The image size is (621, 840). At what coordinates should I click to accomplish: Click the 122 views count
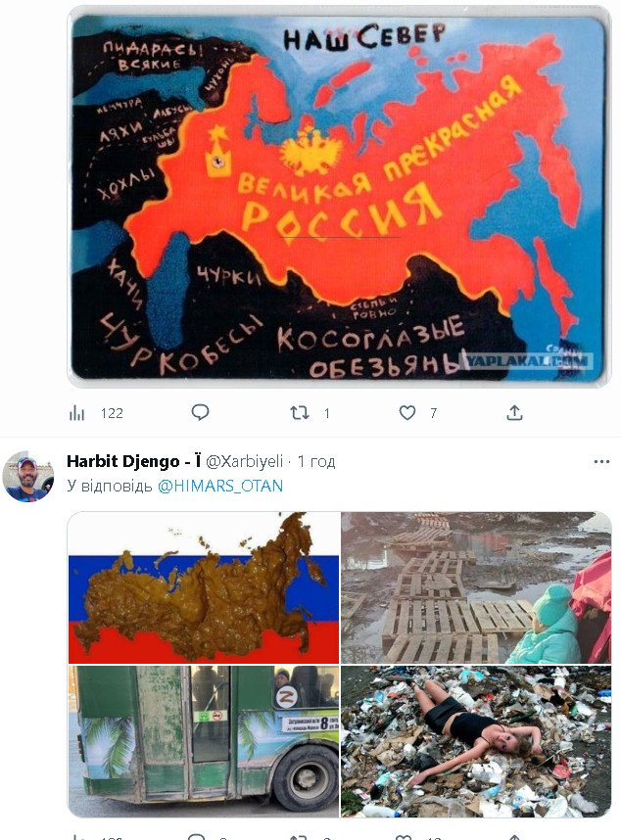point(112,413)
